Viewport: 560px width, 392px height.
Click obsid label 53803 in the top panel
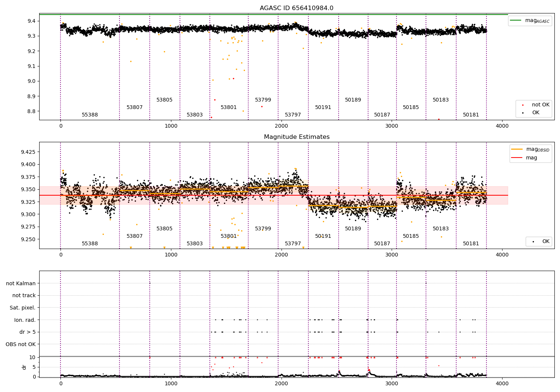click(x=195, y=115)
